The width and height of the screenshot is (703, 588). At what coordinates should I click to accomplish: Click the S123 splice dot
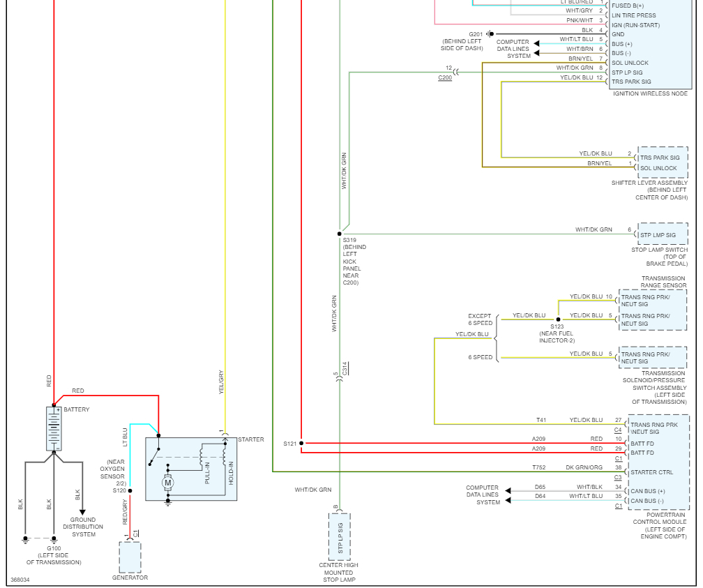[x=558, y=319]
